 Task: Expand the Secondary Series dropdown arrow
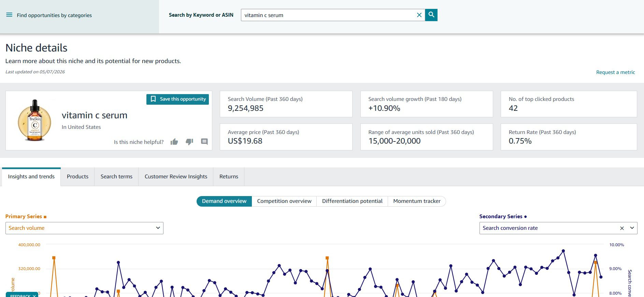[x=632, y=228]
